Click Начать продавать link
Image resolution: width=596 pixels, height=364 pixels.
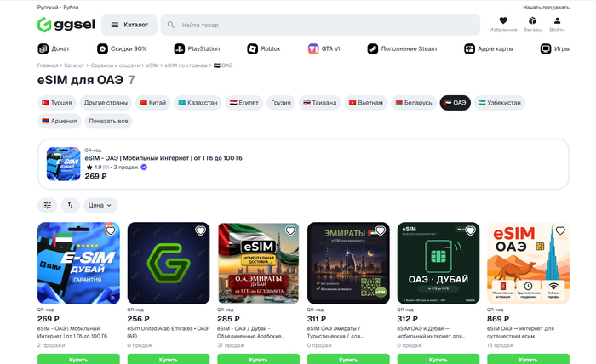[x=546, y=7]
